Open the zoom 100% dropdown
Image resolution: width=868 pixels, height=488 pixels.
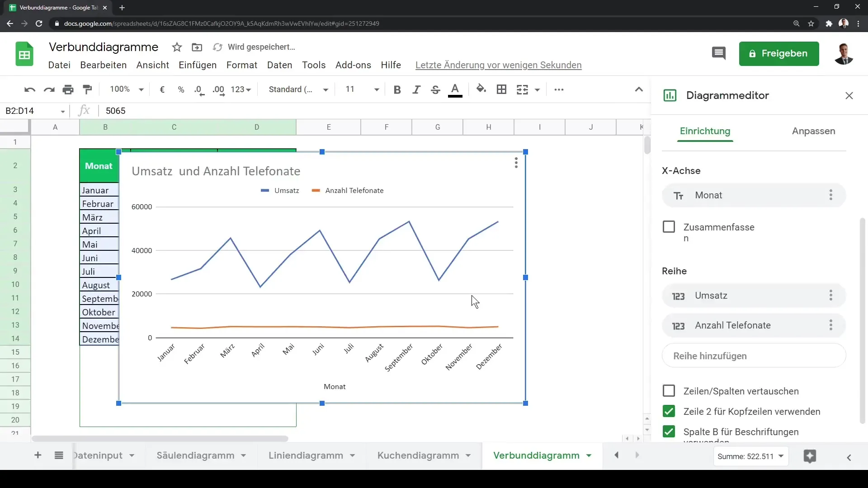pos(127,89)
